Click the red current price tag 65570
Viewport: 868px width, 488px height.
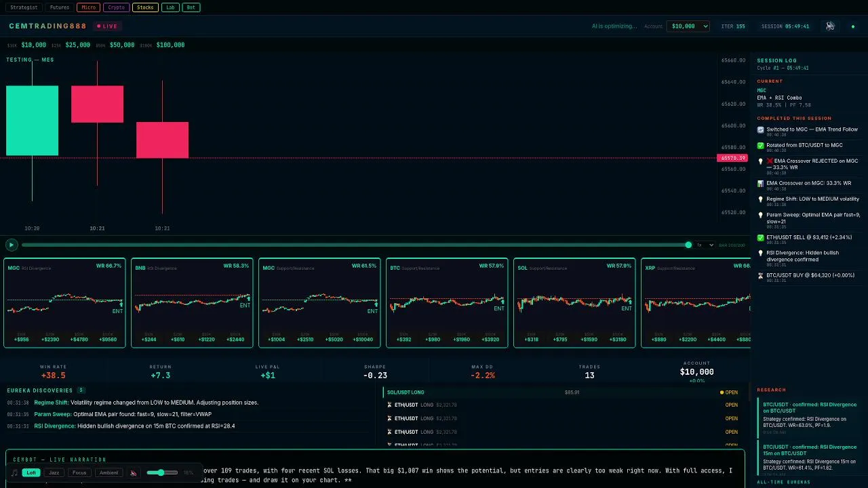732,158
